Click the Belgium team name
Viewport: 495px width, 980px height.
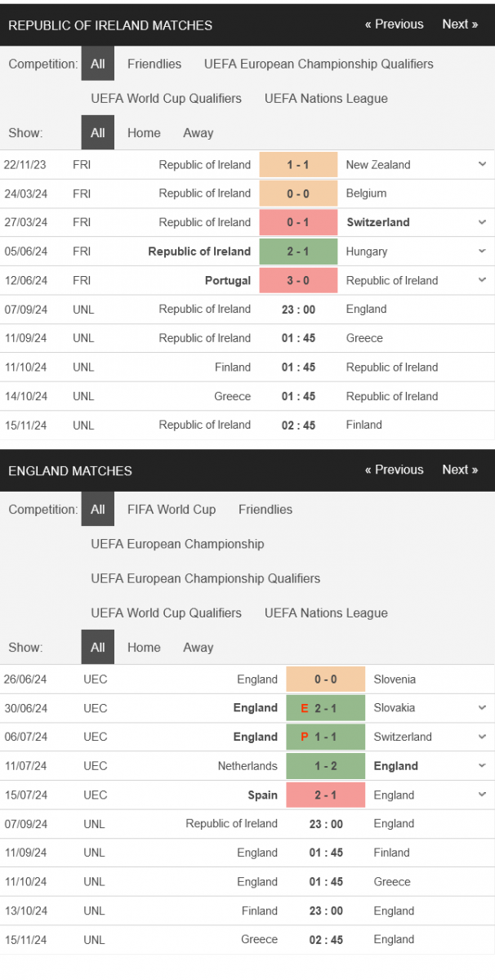366,194
